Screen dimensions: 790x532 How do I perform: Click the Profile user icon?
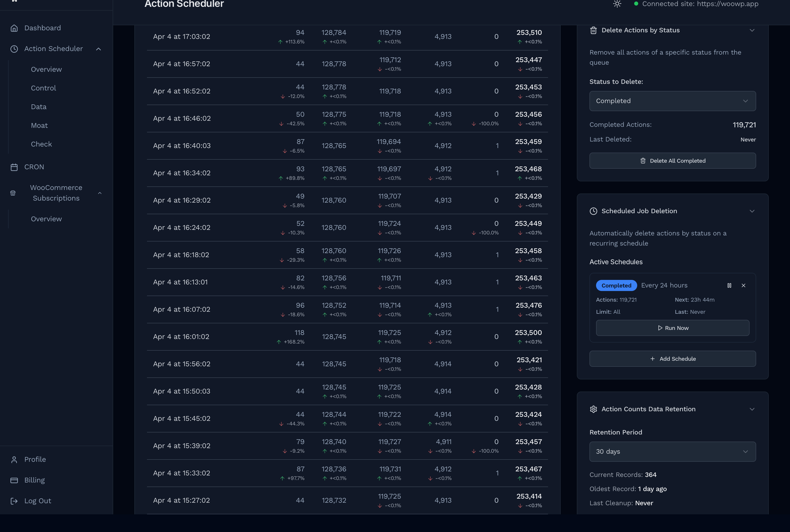click(14, 460)
